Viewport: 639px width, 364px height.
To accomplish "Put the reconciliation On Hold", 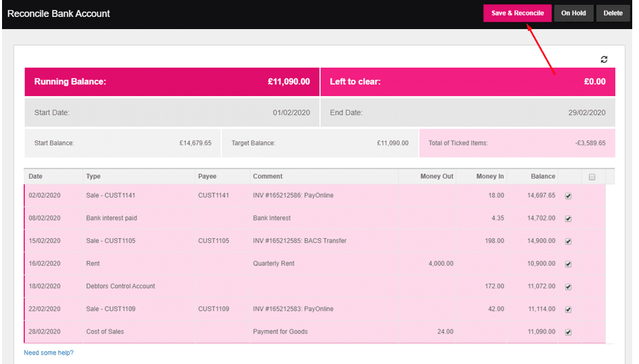I will [x=573, y=13].
